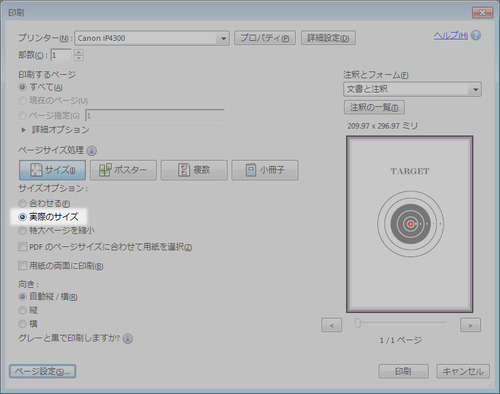The image size is (500, 394).
Task: Open the ヘルプ link
Action: [x=451, y=36]
